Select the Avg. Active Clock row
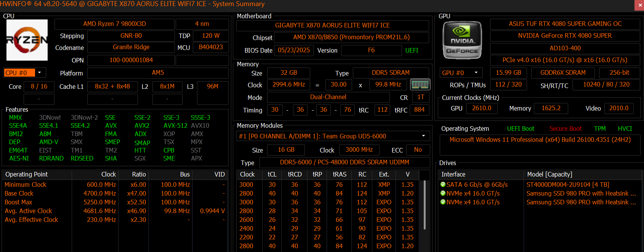This screenshot has height=252, width=644. click(x=115, y=211)
